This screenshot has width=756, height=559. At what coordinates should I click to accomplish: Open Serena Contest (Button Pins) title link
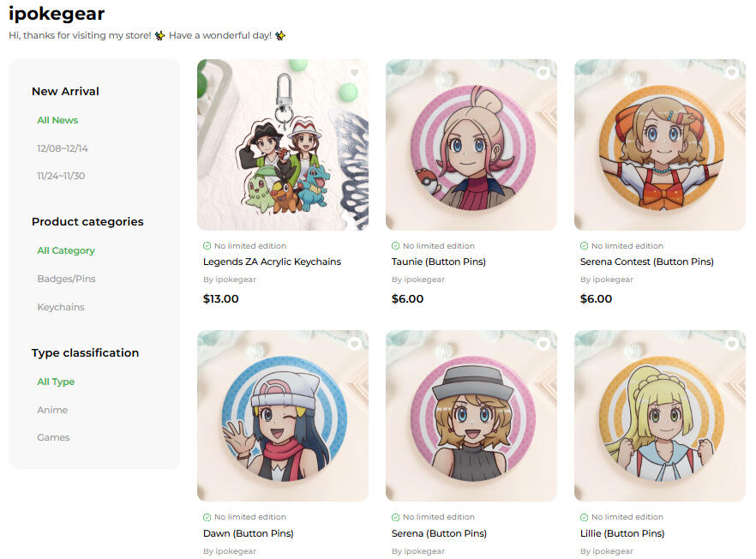(646, 261)
